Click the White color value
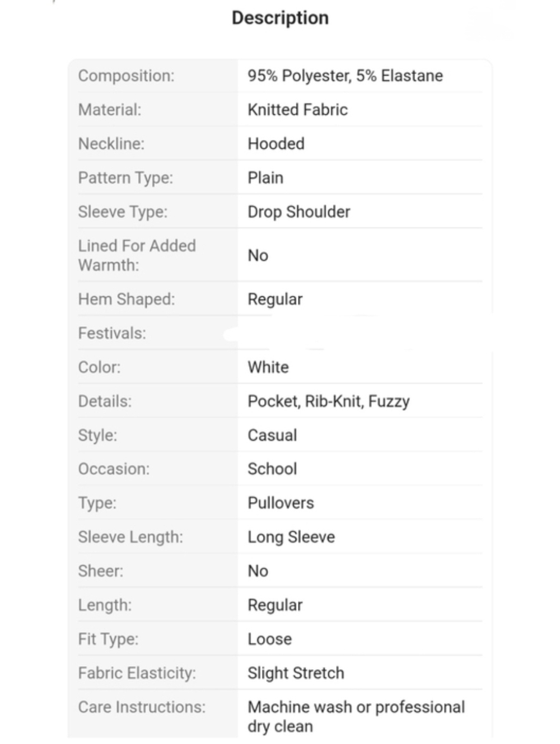The height and width of the screenshot is (744, 560). [268, 367]
